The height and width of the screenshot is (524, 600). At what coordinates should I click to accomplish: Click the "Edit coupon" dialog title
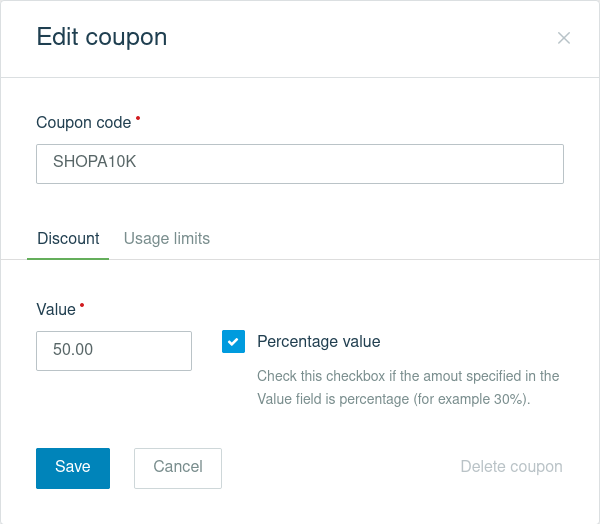(102, 38)
